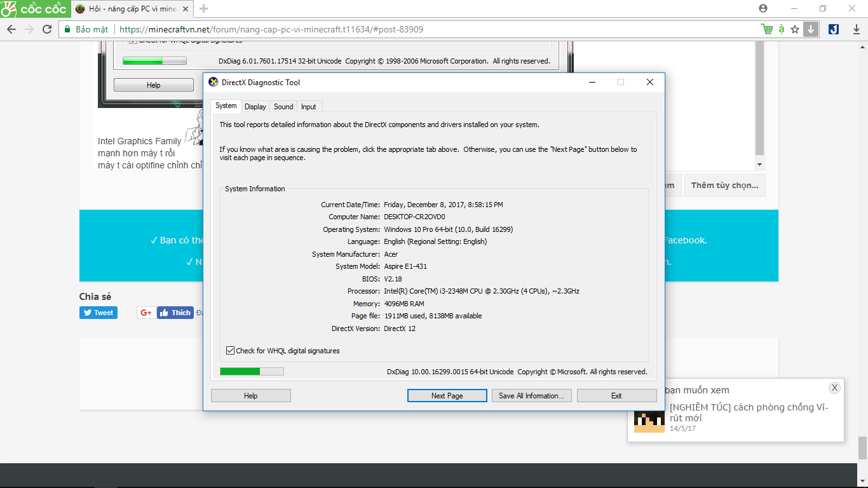The width and height of the screenshot is (868, 488).
Task: Click the minecraftvn.net URL in address bar
Action: 271,29
